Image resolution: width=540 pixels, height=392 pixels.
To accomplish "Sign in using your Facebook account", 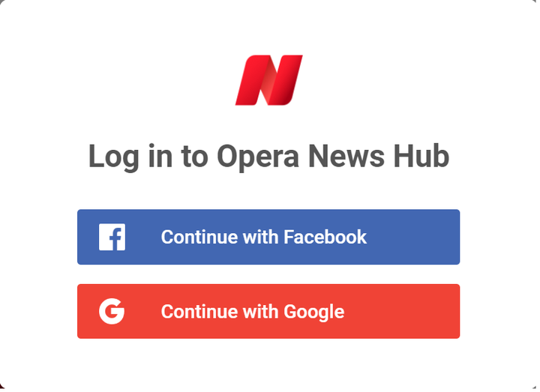I will pyautogui.click(x=268, y=237).
